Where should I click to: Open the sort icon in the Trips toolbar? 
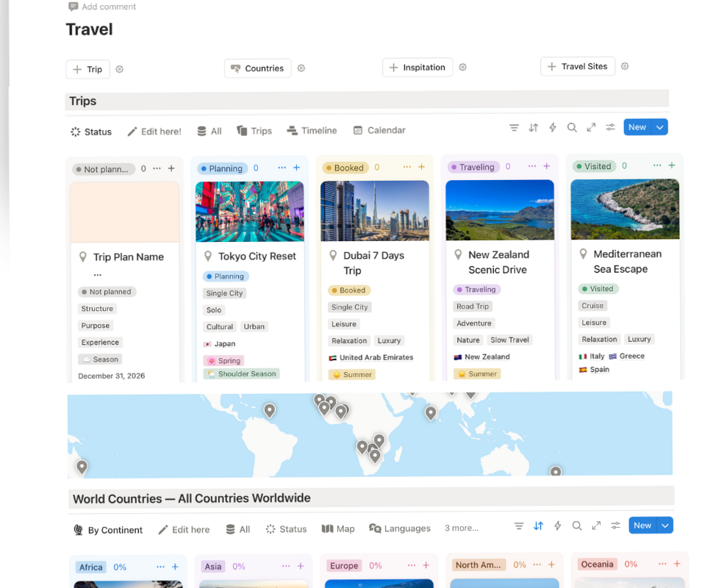[x=533, y=127]
